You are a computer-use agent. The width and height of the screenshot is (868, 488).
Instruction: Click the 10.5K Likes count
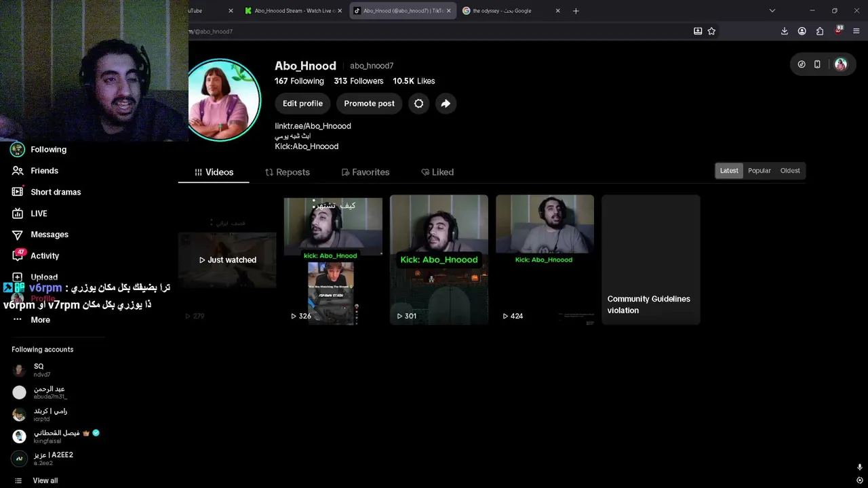click(414, 81)
